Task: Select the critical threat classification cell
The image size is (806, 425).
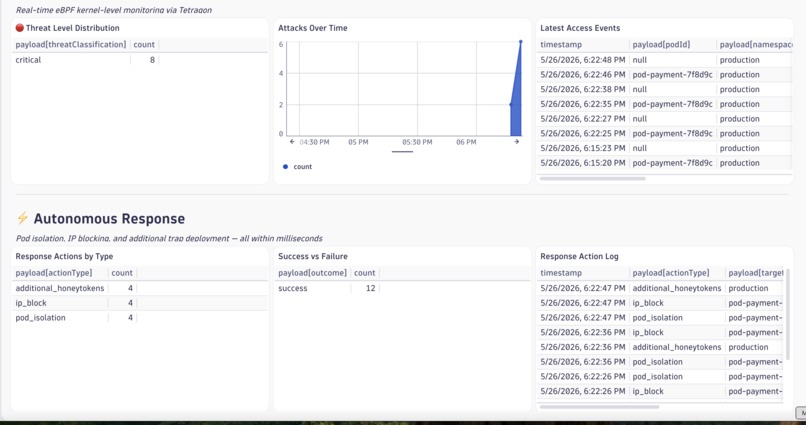Action: tap(72, 60)
